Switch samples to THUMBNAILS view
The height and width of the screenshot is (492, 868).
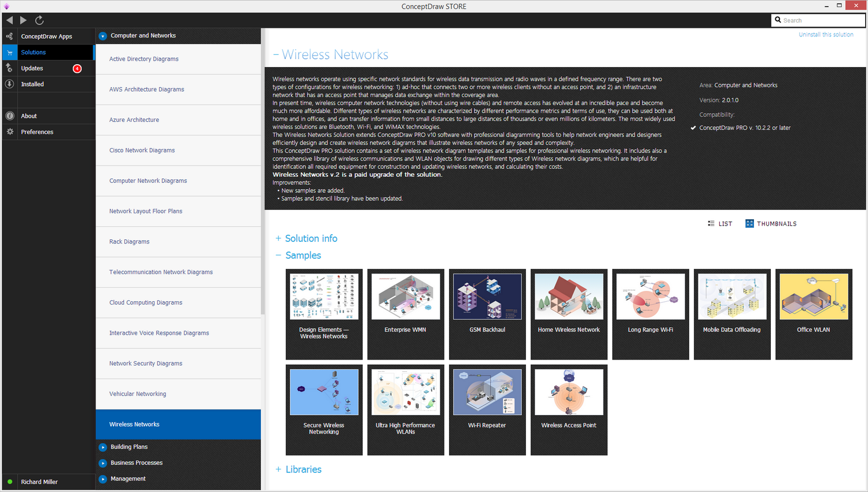[771, 224]
